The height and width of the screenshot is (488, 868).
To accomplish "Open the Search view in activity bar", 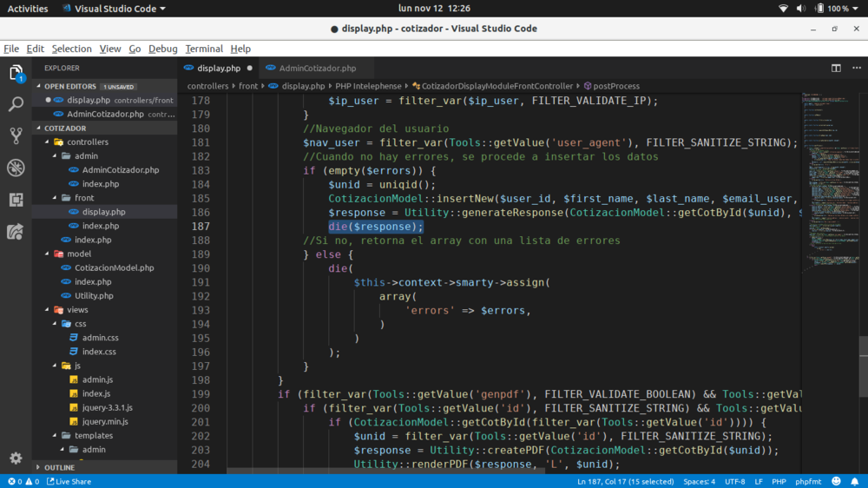I will click(16, 104).
